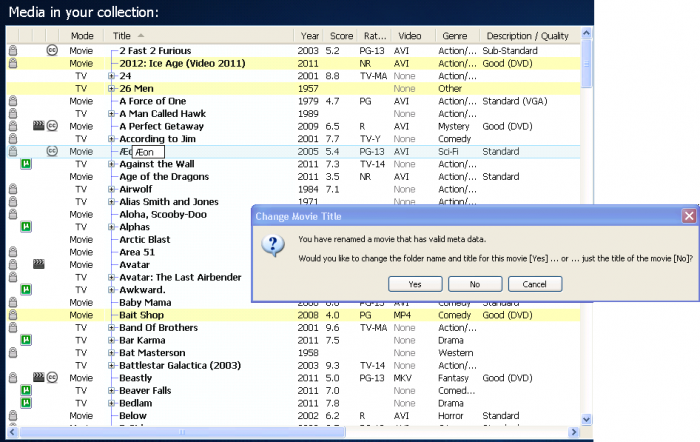Expand the 24 TV series node

pyautogui.click(x=111, y=76)
